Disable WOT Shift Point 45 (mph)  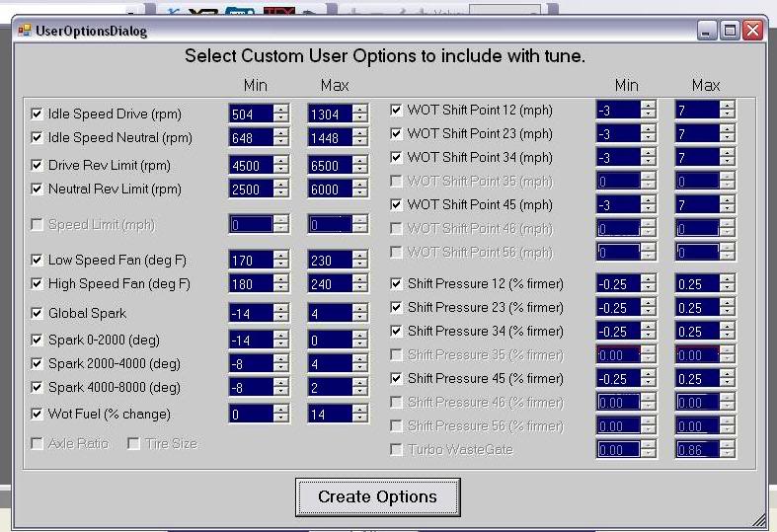tap(396, 204)
